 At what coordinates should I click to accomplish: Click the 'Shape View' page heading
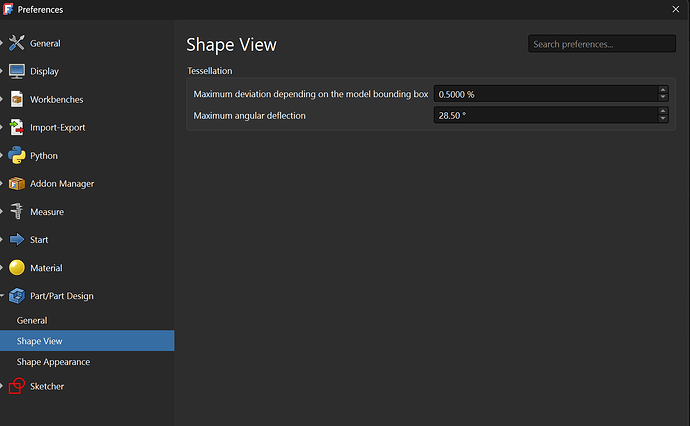(231, 45)
